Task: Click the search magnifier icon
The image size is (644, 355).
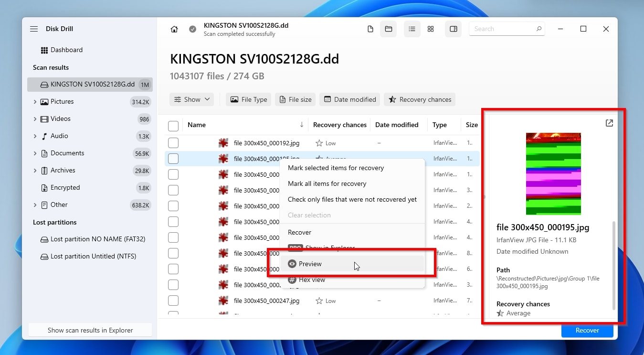Action: tap(538, 29)
